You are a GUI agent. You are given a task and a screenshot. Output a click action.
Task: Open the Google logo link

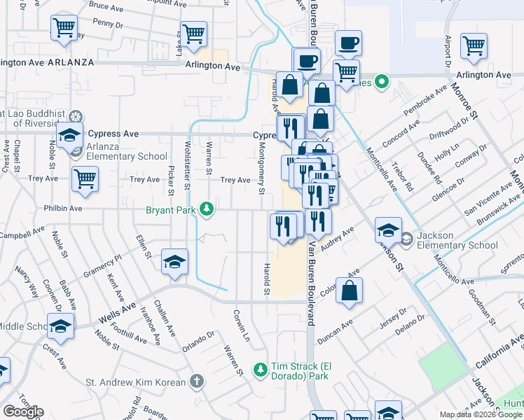(23, 412)
